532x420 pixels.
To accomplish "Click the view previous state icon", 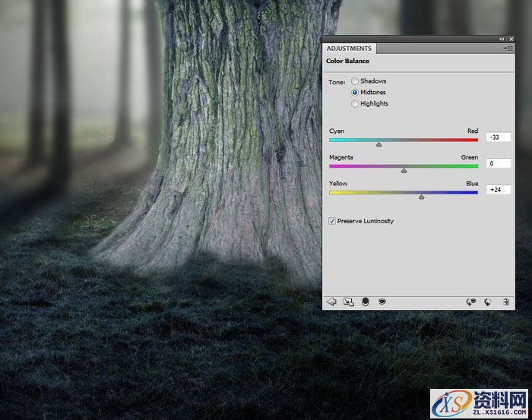I will [x=471, y=302].
